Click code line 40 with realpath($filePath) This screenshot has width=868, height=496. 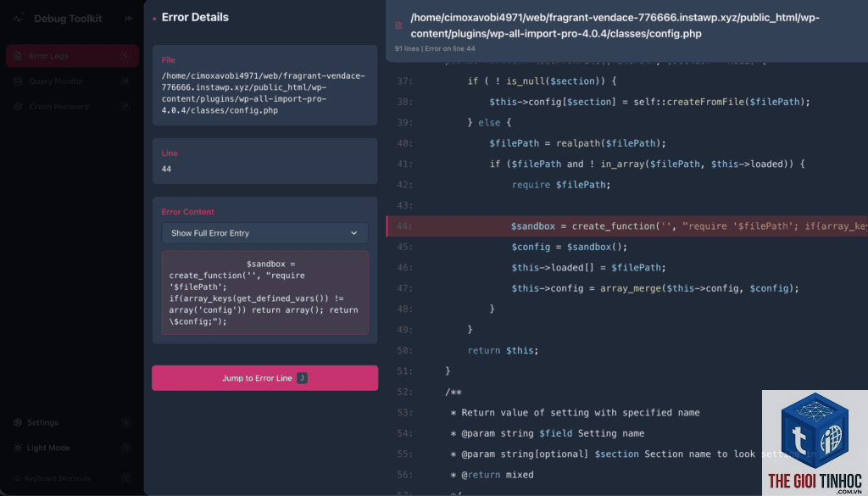point(577,143)
